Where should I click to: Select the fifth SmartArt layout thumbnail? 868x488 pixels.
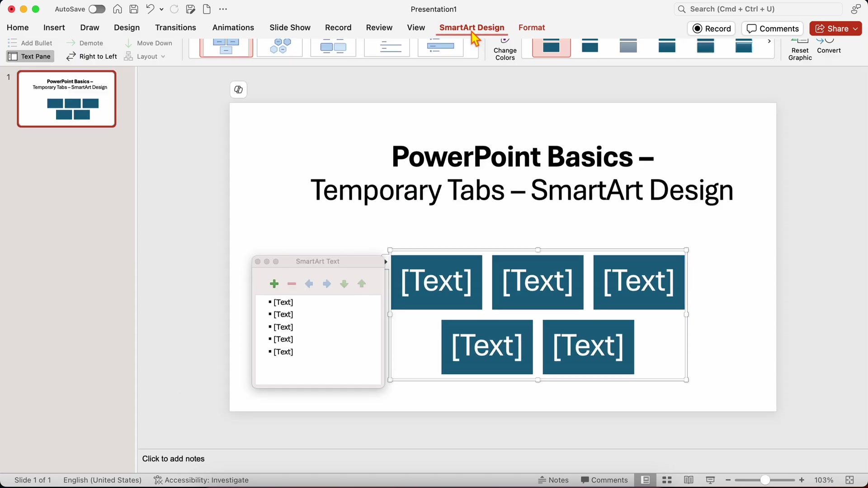(x=441, y=47)
